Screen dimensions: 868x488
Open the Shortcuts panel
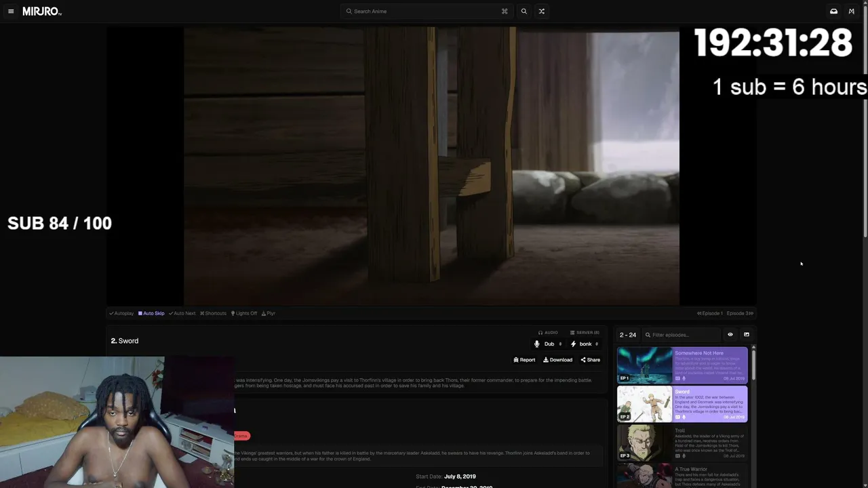(x=213, y=313)
